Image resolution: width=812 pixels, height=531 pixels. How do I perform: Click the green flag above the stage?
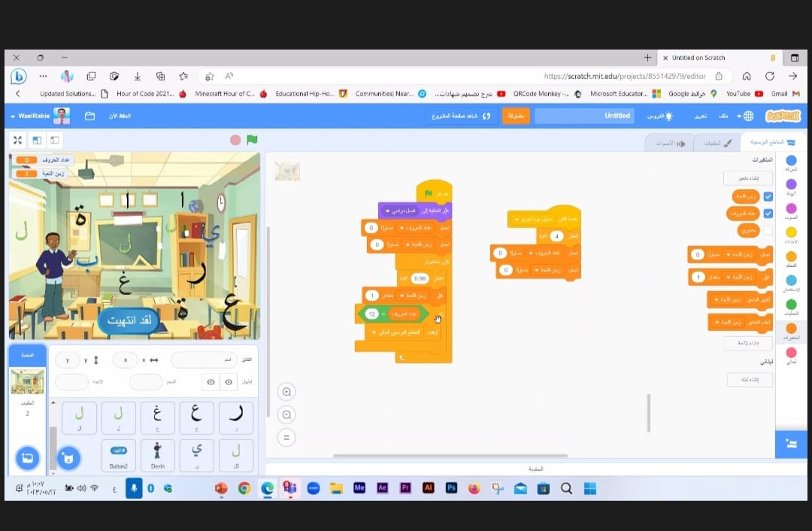(252, 139)
